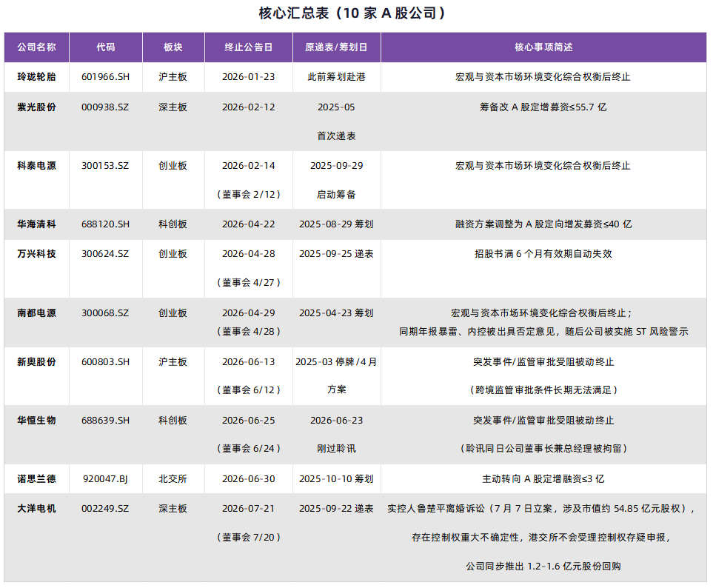Image resolution: width=713 pixels, height=588 pixels.
Task: Click the date 2026-04-22
Action: 249,224
